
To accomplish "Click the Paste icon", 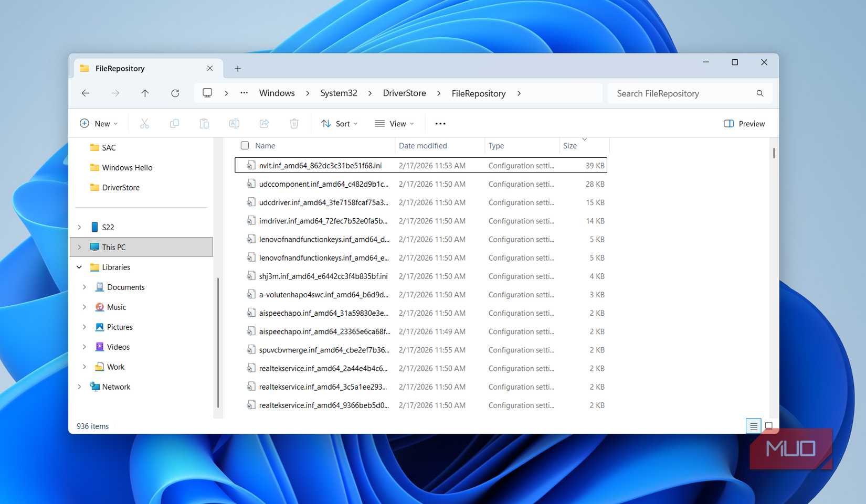I will (x=204, y=123).
